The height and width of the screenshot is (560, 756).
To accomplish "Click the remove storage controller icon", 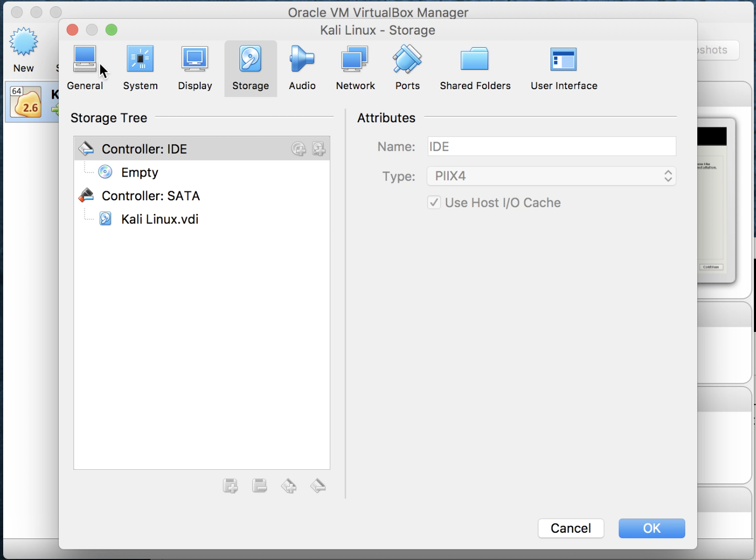I will point(318,486).
